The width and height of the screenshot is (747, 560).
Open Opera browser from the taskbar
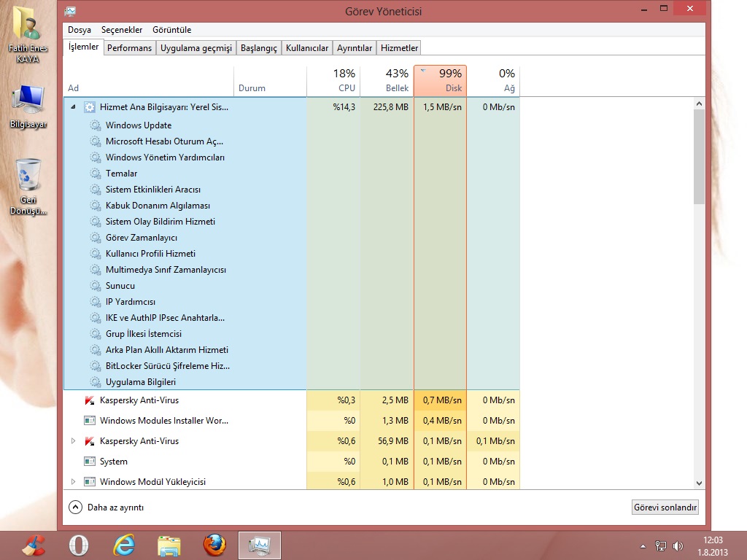coord(79,545)
